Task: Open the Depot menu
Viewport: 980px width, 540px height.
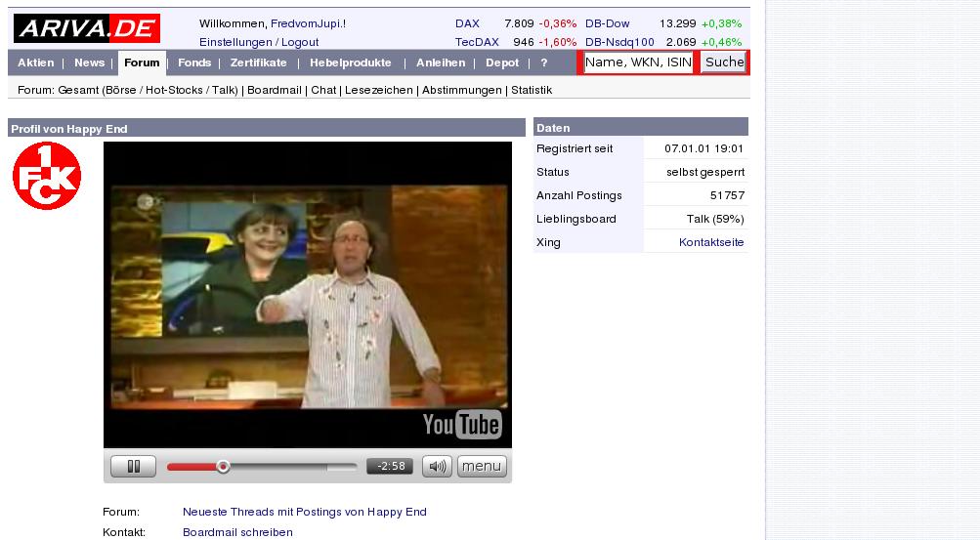Action: (x=502, y=62)
